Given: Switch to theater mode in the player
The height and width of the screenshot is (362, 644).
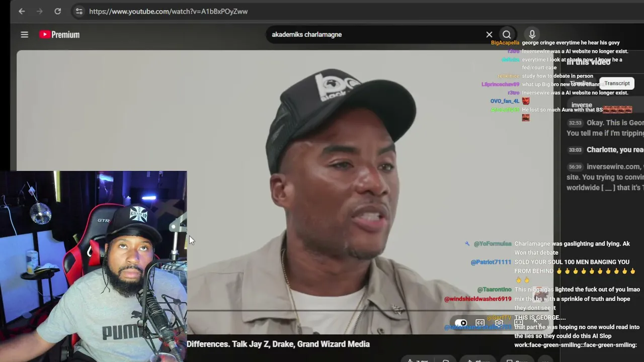Looking at the screenshot, I should tap(518, 323).
